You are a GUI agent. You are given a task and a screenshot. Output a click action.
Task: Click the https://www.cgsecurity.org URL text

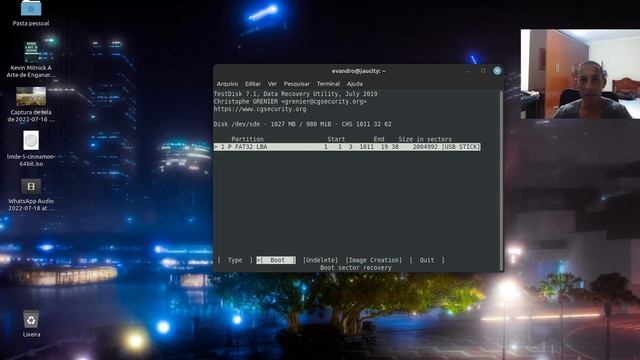coord(260,109)
